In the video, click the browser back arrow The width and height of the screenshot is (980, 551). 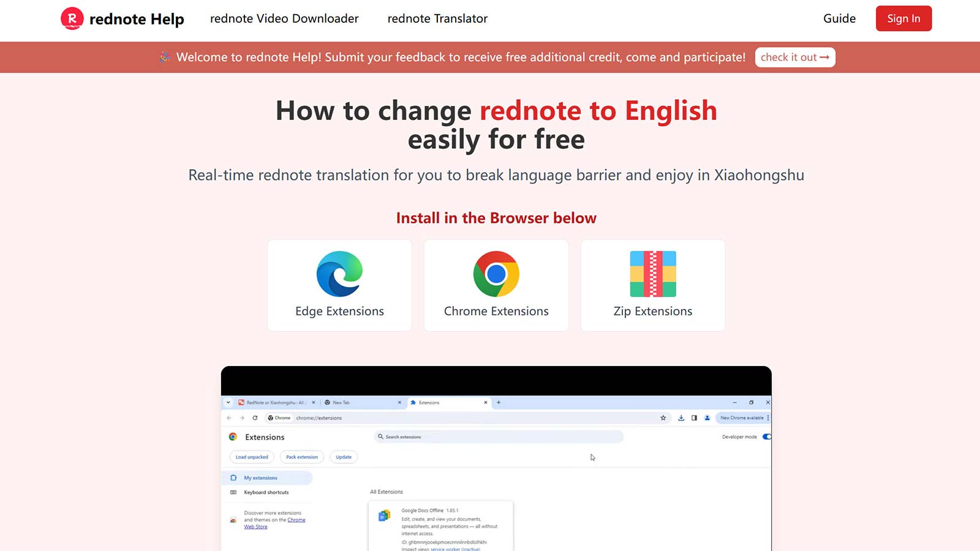229,418
